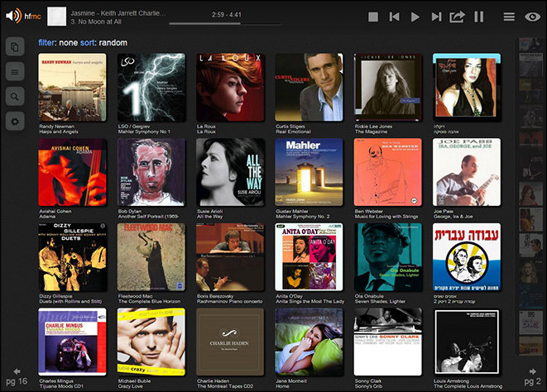
Task: Pause the current track
Action: [x=478, y=17]
